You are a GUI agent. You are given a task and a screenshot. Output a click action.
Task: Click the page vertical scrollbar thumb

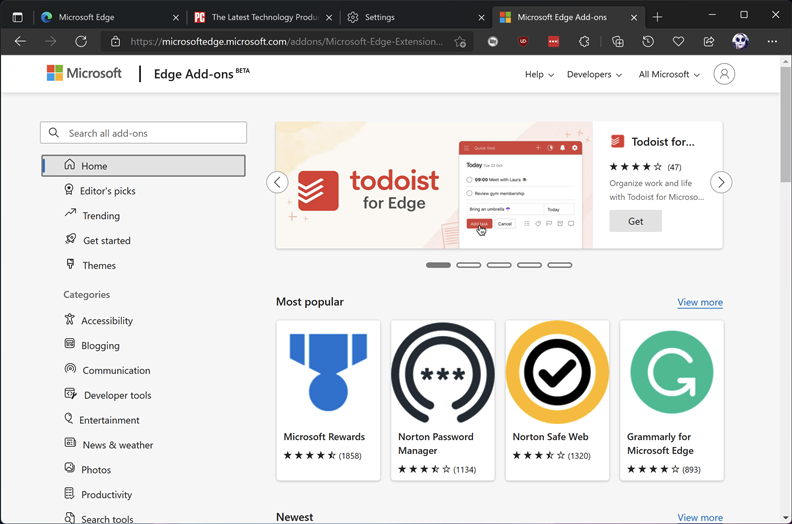point(785,124)
